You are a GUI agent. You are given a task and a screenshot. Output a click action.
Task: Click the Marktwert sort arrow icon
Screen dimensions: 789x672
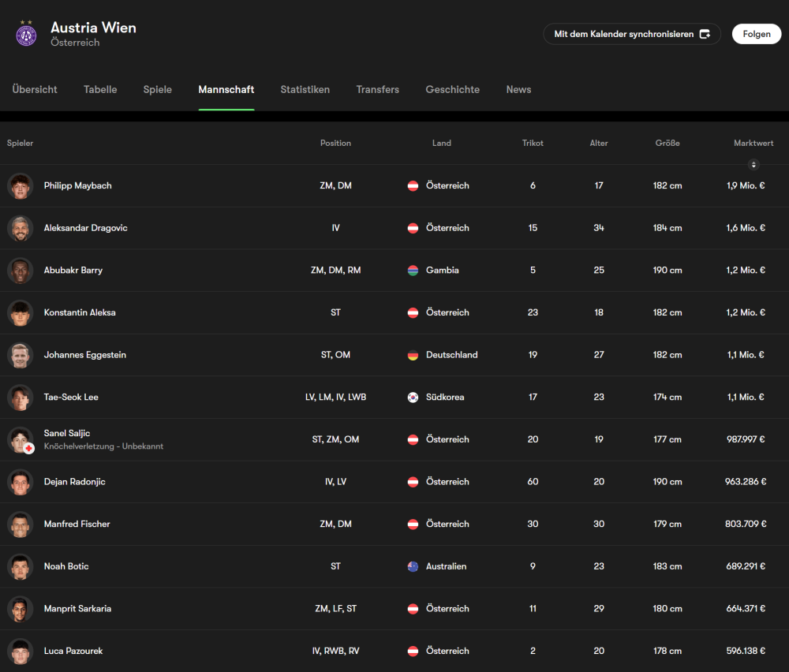point(753,165)
